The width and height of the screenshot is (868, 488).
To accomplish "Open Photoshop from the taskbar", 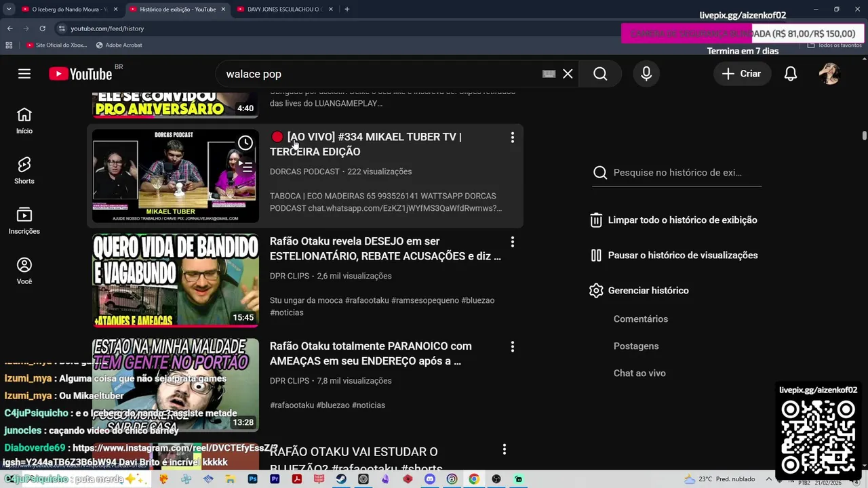I will 253,479.
